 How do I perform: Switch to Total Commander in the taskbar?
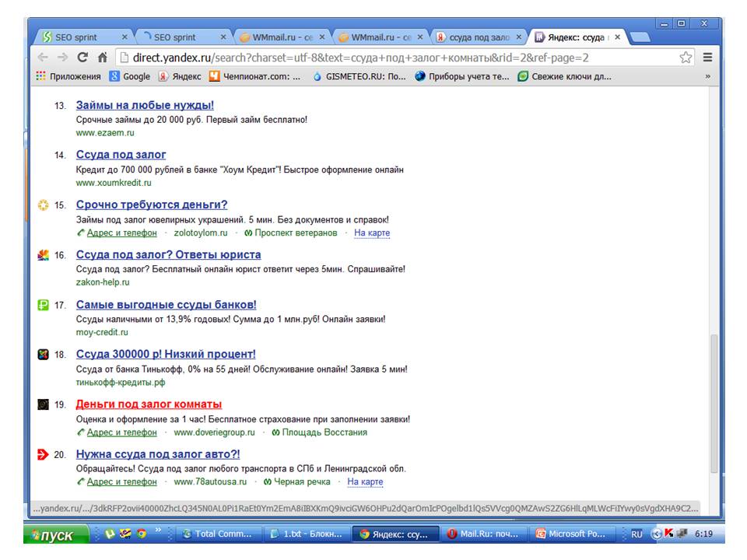(x=218, y=534)
